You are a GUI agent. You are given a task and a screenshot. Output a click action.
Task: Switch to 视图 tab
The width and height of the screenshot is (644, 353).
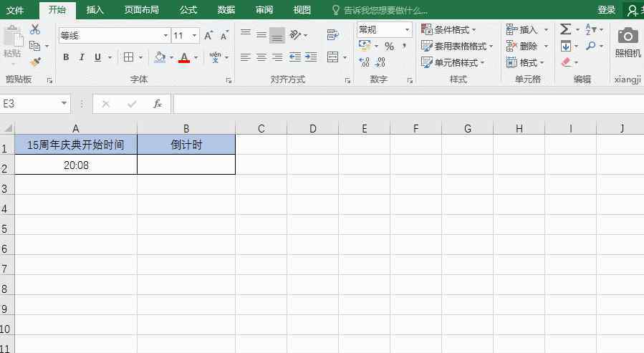[x=302, y=10]
